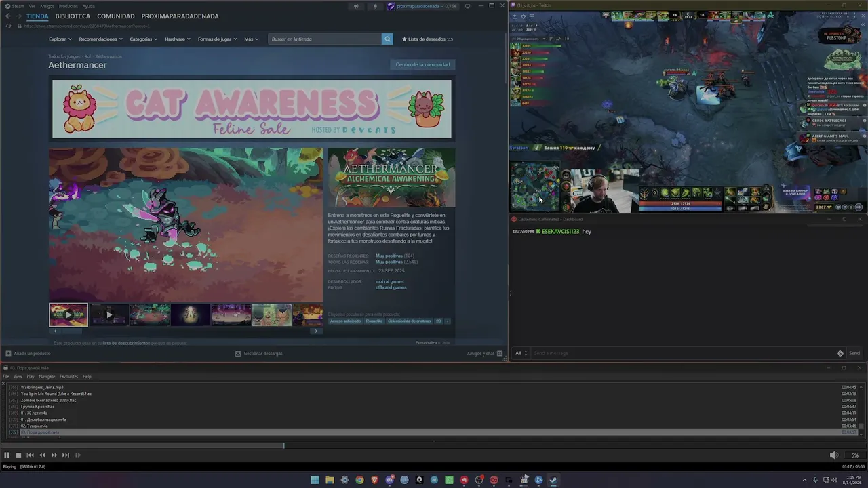Open the Play menu in music player
This screenshot has width=868, height=488.
click(x=31, y=377)
